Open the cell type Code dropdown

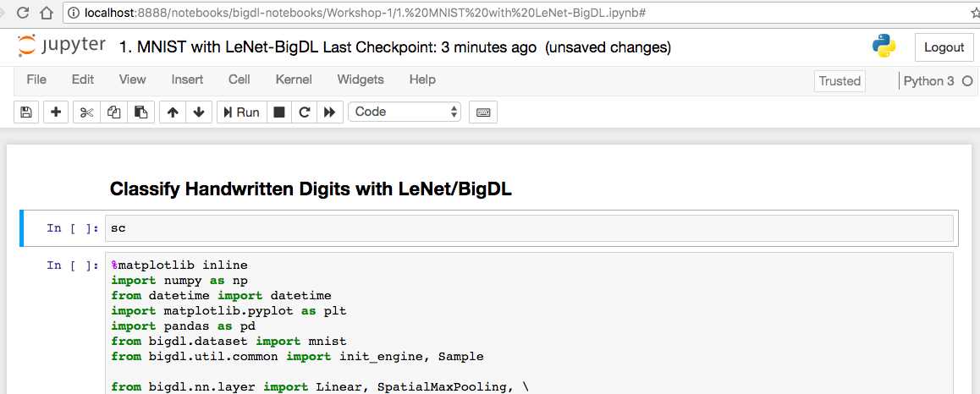pos(405,112)
